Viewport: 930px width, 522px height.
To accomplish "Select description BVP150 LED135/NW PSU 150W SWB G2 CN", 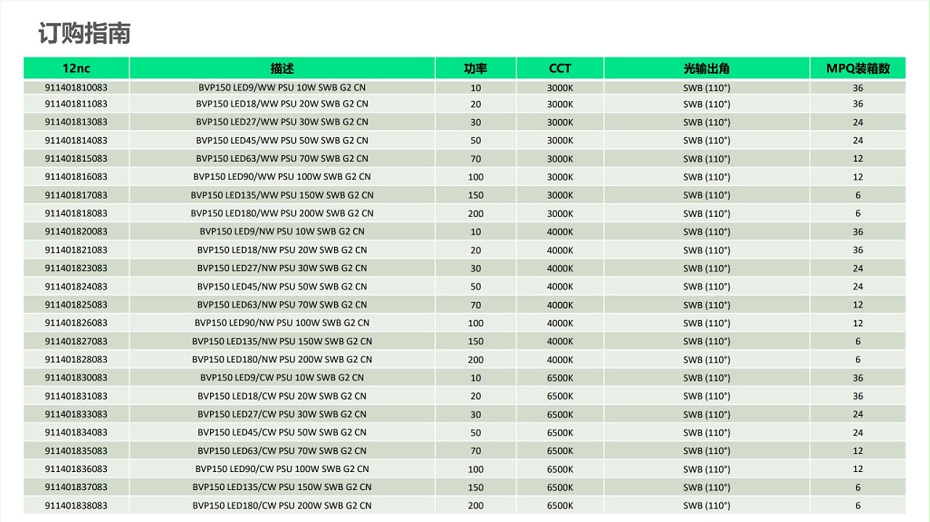I will pyautogui.click(x=282, y=341).
